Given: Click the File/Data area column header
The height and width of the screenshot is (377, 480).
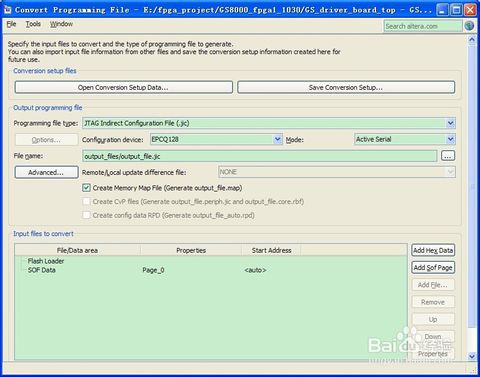Looking at the screenshot, I should click(x=77, y=250).
